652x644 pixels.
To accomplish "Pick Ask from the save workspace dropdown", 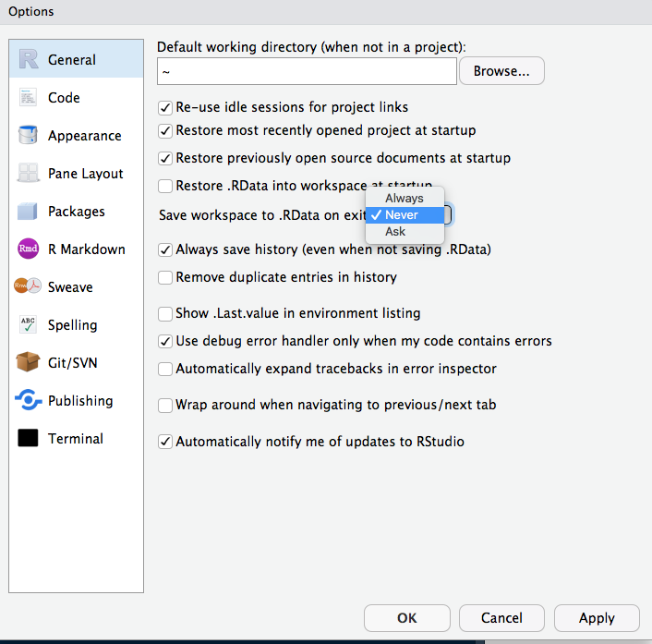I will click(395, 232).
